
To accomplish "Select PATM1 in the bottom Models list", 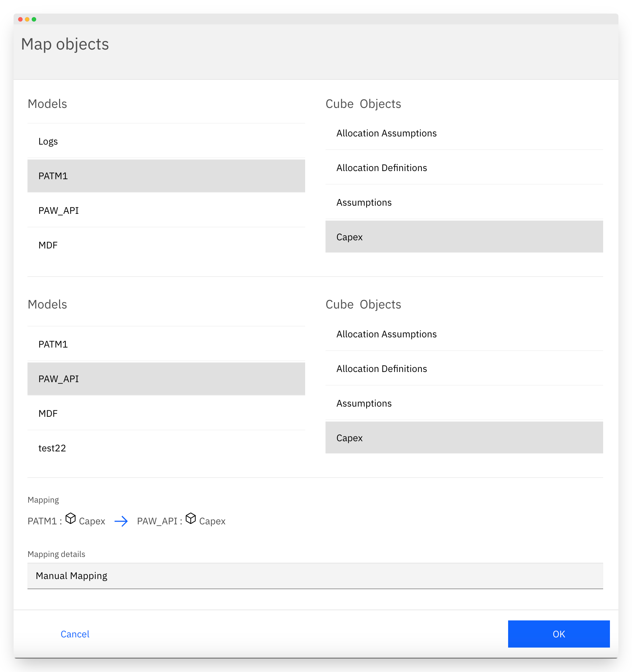I will (x=166, y=344).
